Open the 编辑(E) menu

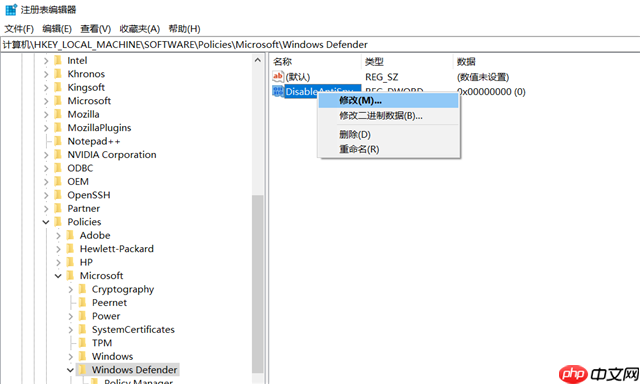pos(57,29)
